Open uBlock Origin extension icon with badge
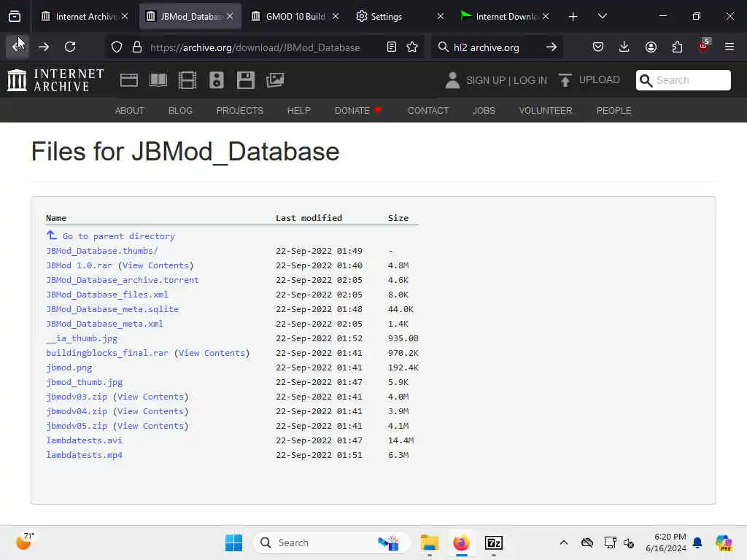This screenshot has width=747, height=560. coord(704,46)
